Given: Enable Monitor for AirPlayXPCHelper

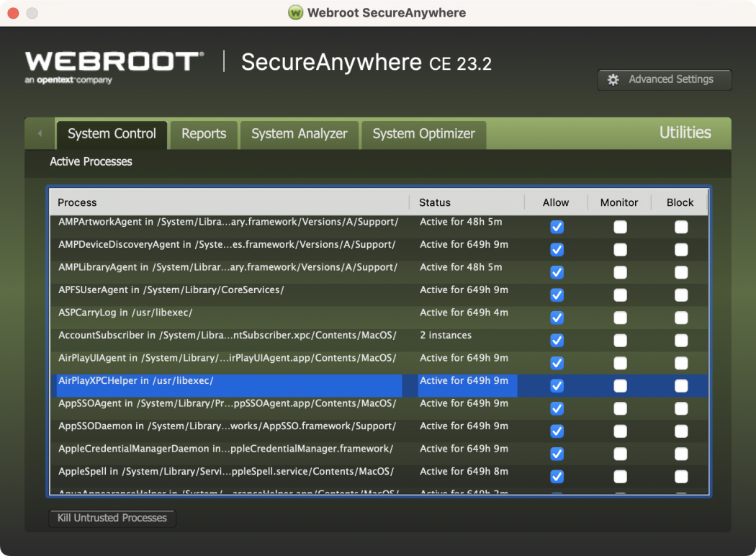Looking at the screenshot, I should click(620, 385).
